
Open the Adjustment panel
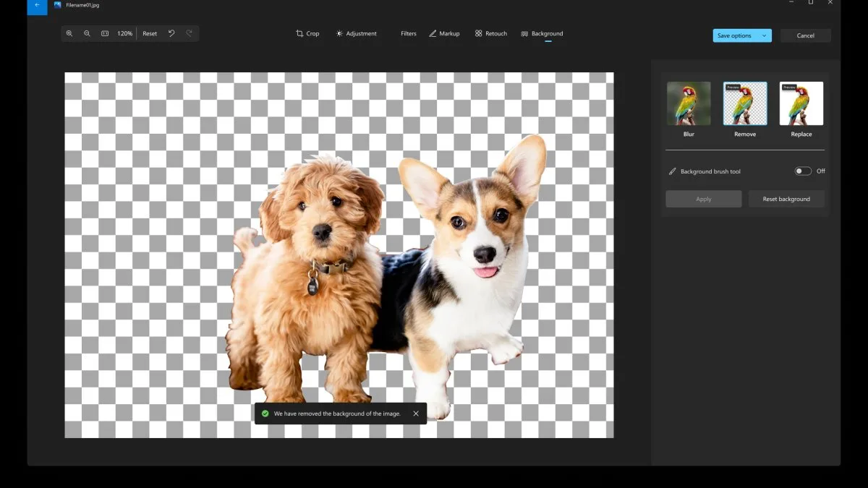pyautogui.click(x=356, y=34)
